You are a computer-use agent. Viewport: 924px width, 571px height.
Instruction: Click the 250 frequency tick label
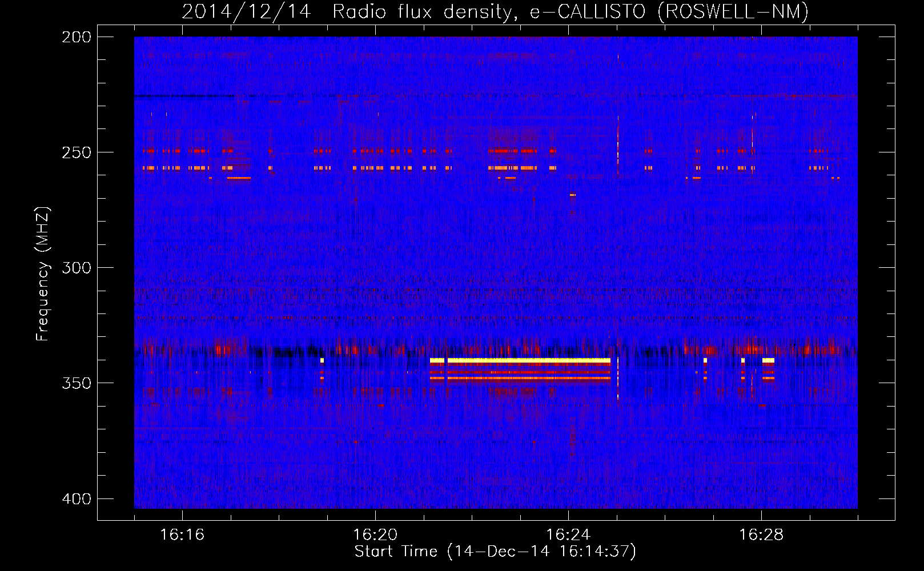[x=77, y=152]
